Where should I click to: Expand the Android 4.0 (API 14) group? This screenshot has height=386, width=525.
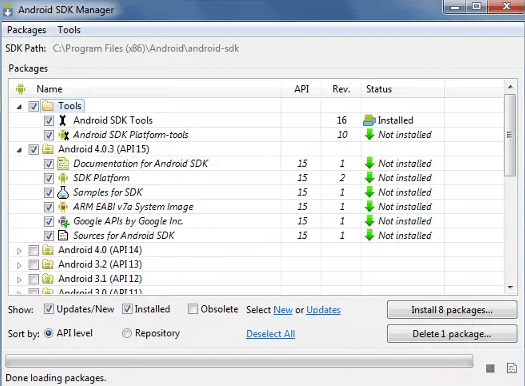(x=19, y=251)
